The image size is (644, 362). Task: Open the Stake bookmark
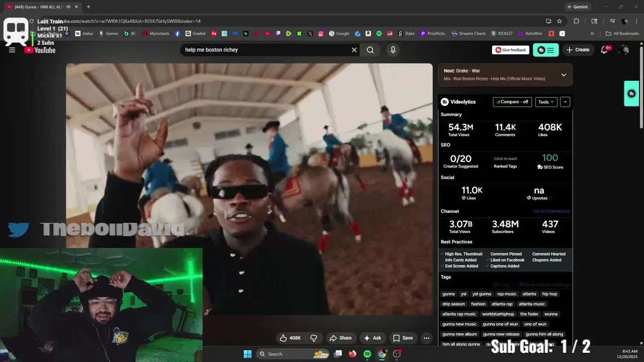click(x=407, y=34)
